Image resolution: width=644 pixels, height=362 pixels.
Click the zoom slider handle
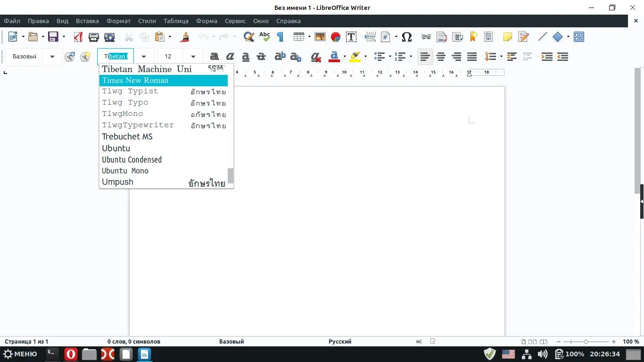coord(586,341)
